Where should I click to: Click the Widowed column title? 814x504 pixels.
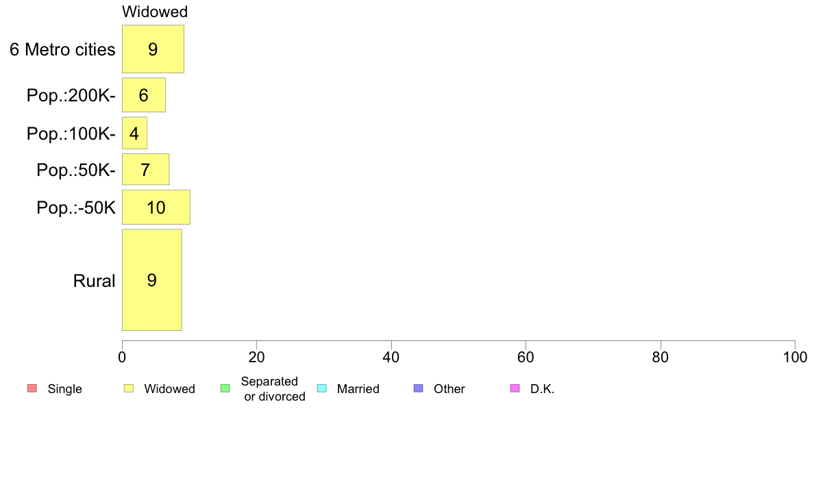coord(155,12)
